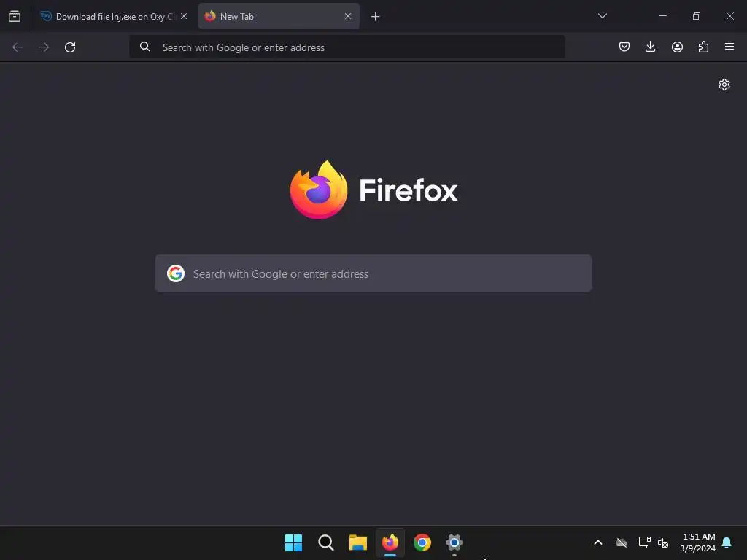This screenshot has height=560, width=747.
Task: Launch File Explorer from taskbar
Action: click(357, 542)
